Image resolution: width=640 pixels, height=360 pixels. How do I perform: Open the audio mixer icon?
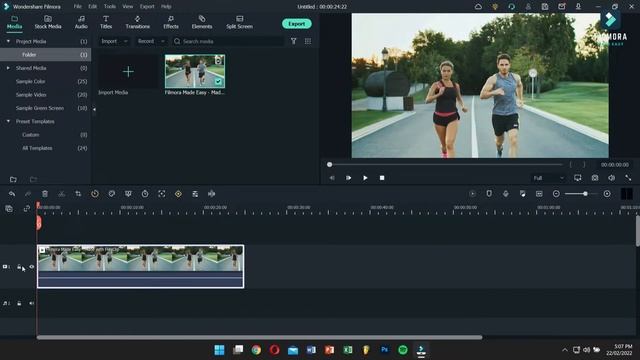click(x=522, y=194)
